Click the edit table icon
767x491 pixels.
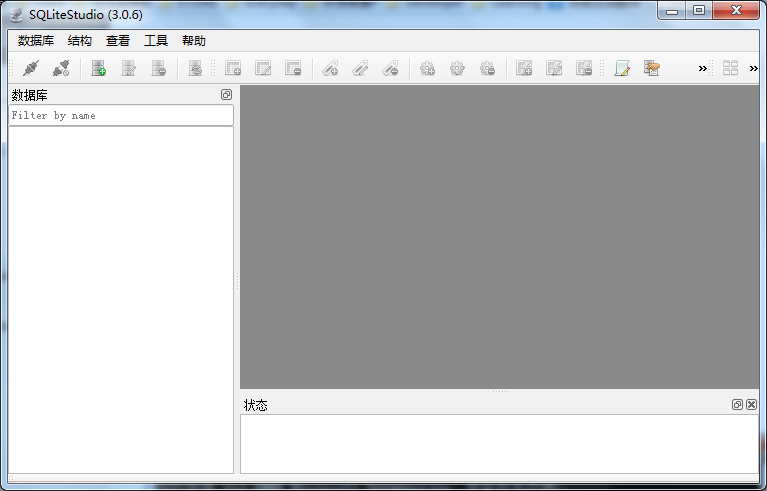[263, 68]
